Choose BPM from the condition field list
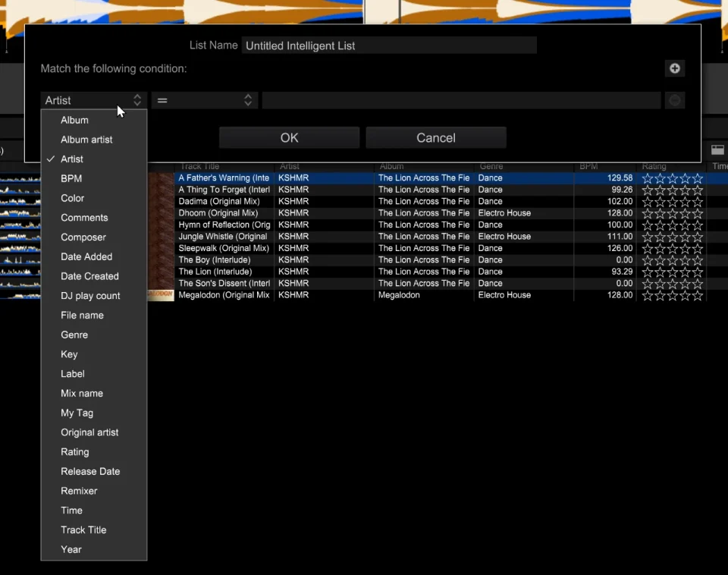The height and width of the screenshot is (575, 728). 71,178
